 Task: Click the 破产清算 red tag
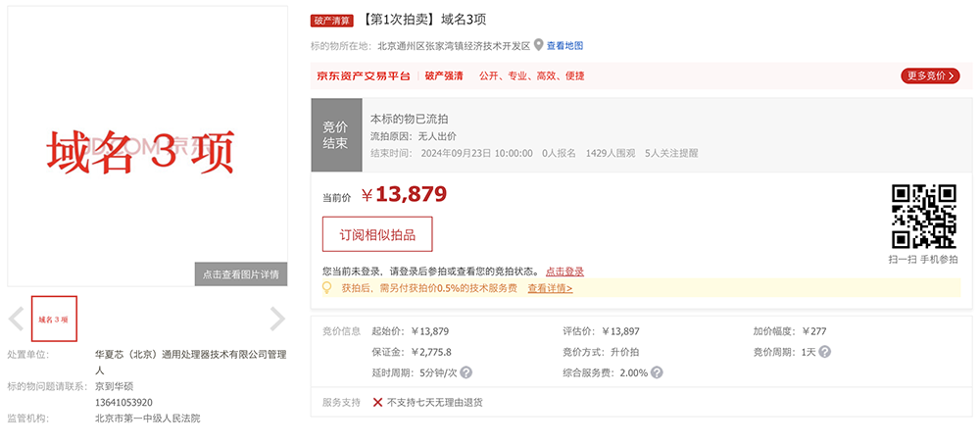click(x=331, y=21)
